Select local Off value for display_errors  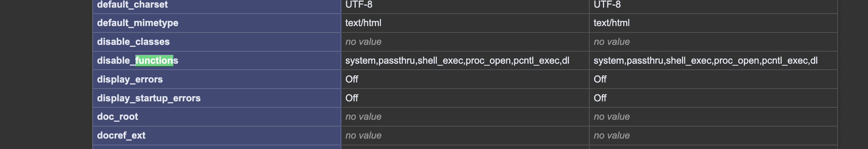[352, 79]
